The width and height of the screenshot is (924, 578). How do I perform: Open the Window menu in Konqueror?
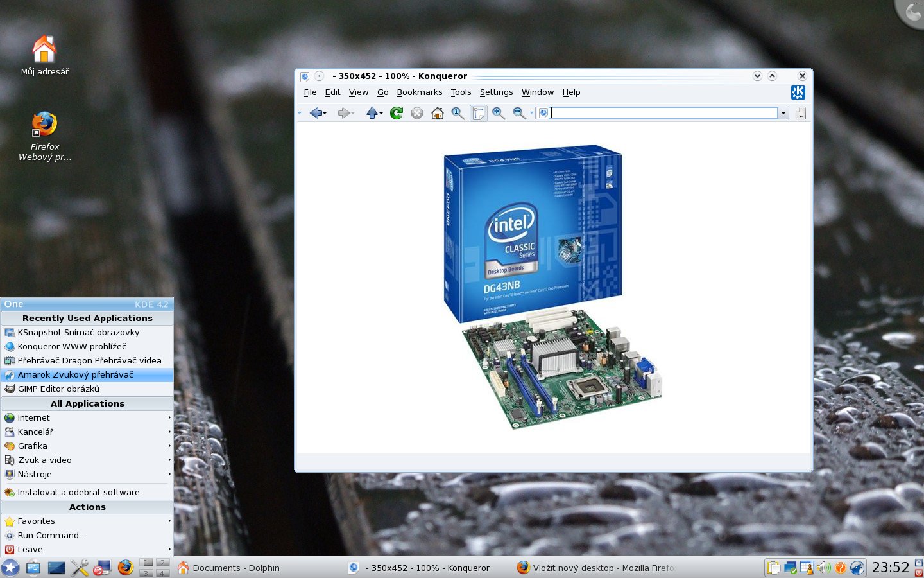click(538, 92)
